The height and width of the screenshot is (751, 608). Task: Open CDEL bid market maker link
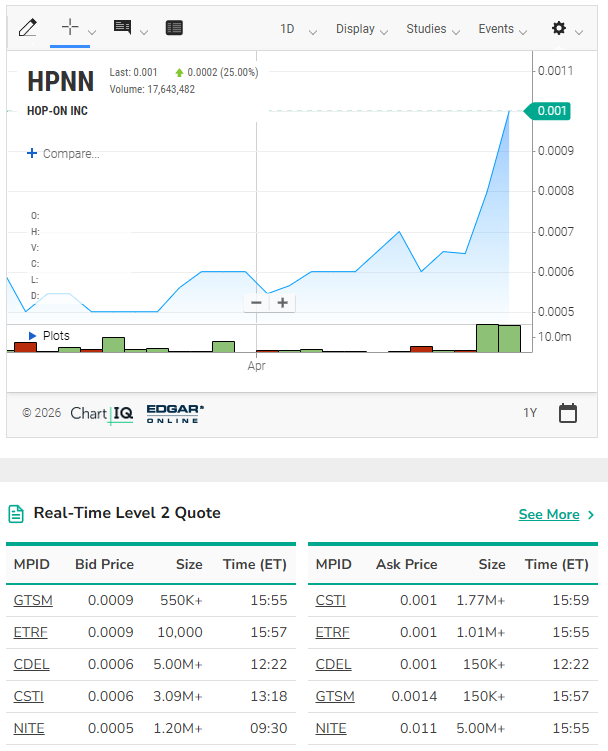32,664
